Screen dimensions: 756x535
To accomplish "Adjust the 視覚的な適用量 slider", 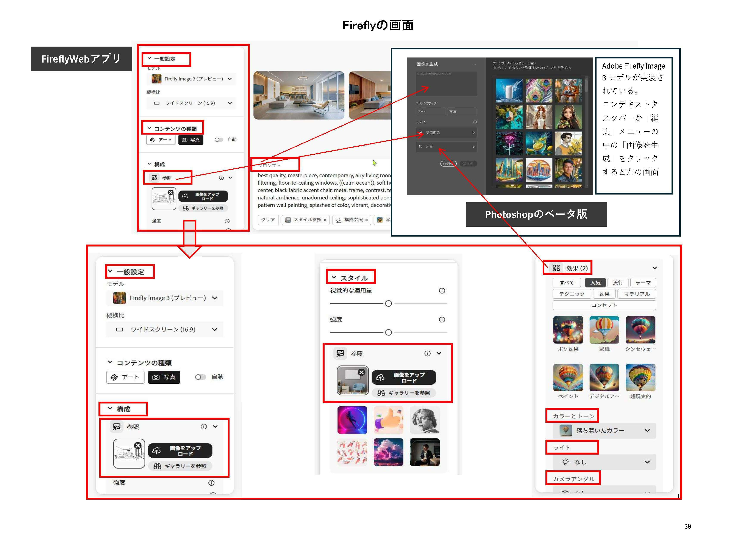I will 389,303.
